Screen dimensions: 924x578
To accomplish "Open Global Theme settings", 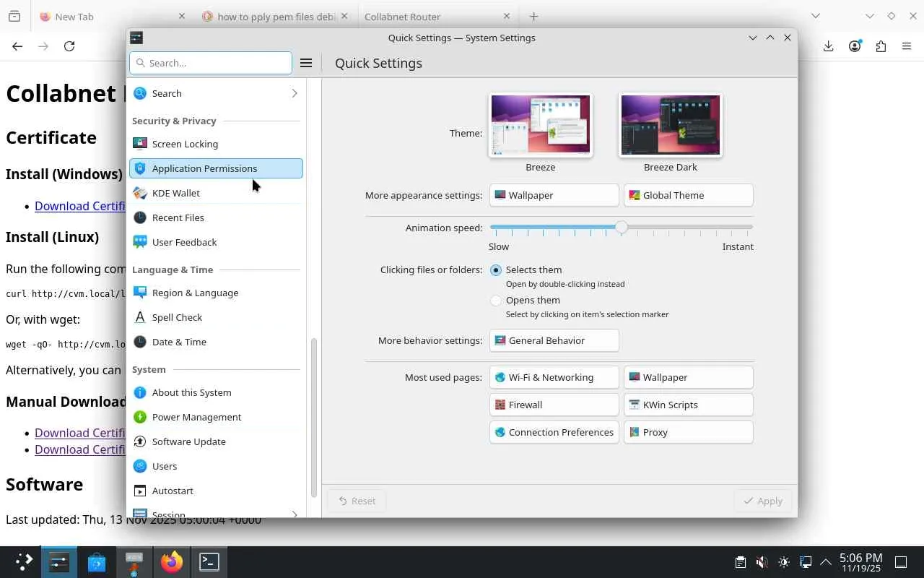I will click(x=688, y=195).
